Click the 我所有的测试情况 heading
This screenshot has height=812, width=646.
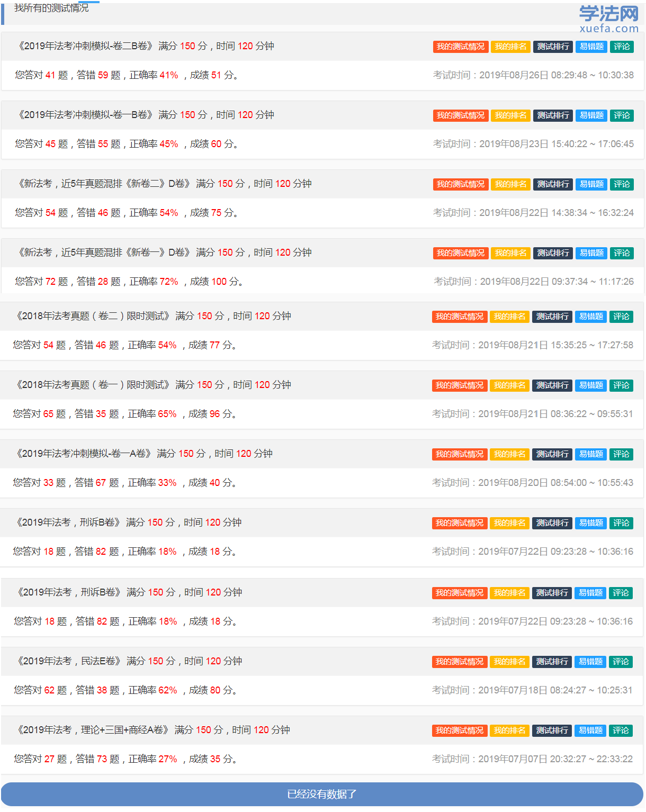[x=51, y=8]
